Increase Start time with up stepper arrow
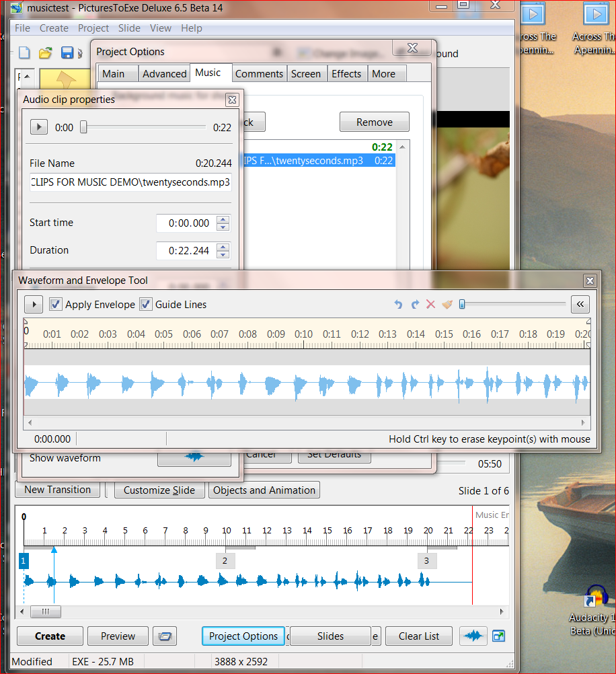 pyautogui.click(x=223, y=219)
